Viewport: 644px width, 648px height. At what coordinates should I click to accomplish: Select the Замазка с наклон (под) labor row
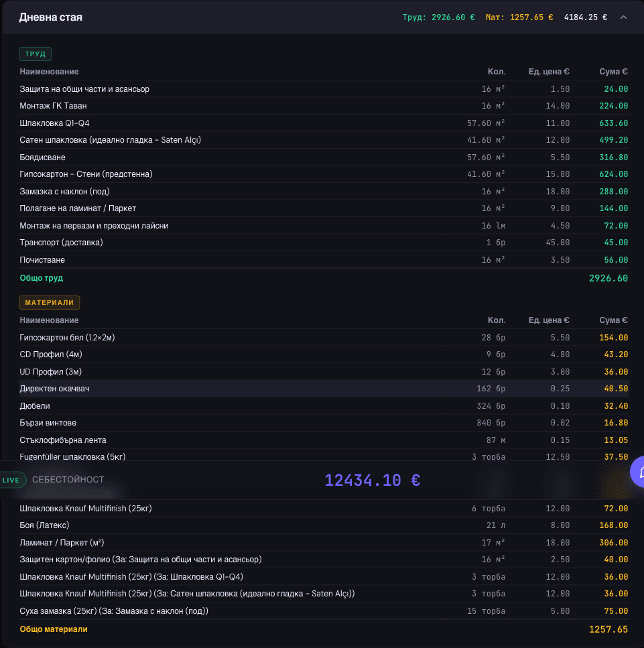point(324,192)
